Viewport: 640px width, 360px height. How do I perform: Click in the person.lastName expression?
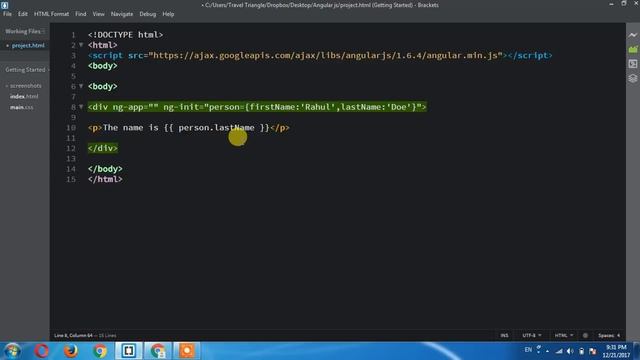pos(216,128)
